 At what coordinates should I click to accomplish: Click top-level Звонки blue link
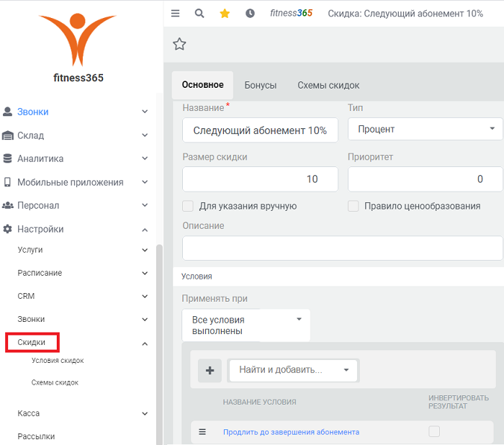33,112
